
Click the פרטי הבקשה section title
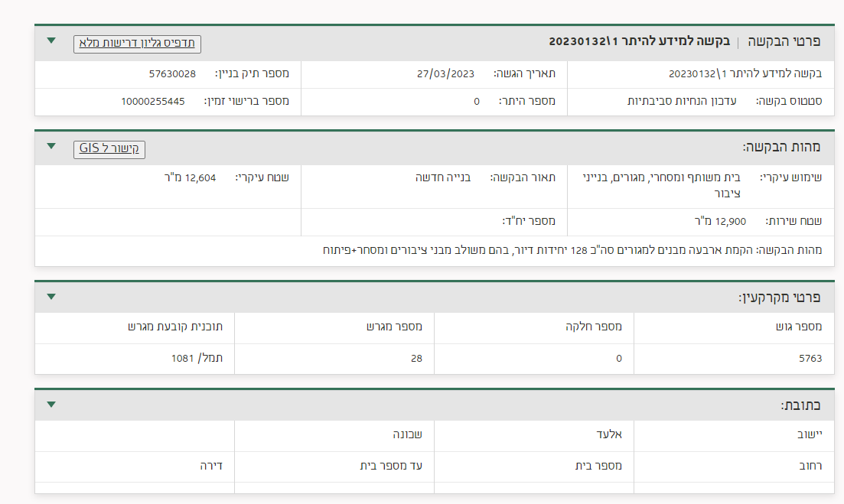coord(784,41)
